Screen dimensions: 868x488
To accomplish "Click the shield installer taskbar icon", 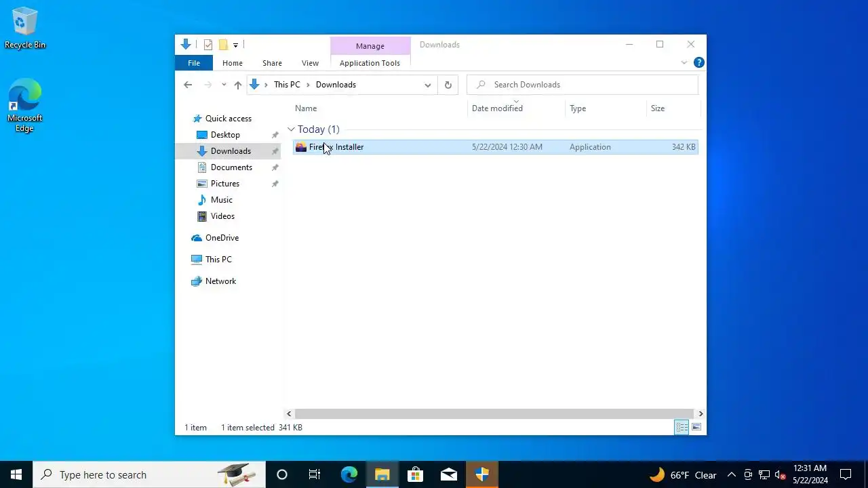I will coord(481,474).
